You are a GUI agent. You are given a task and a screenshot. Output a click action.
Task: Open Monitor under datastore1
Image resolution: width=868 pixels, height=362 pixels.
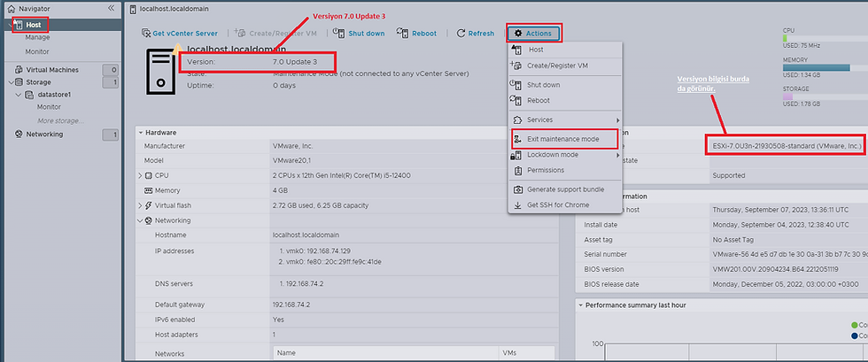[x=49, y=107]
